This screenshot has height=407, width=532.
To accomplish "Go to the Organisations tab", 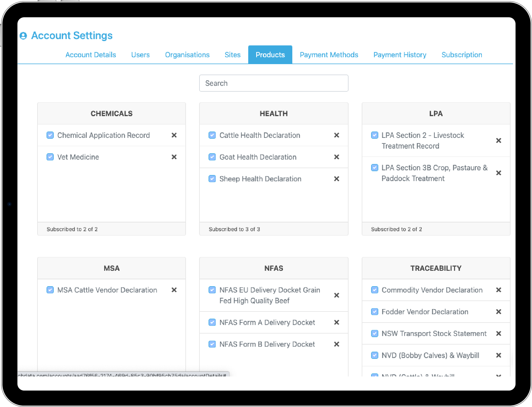I will (187, 55).
